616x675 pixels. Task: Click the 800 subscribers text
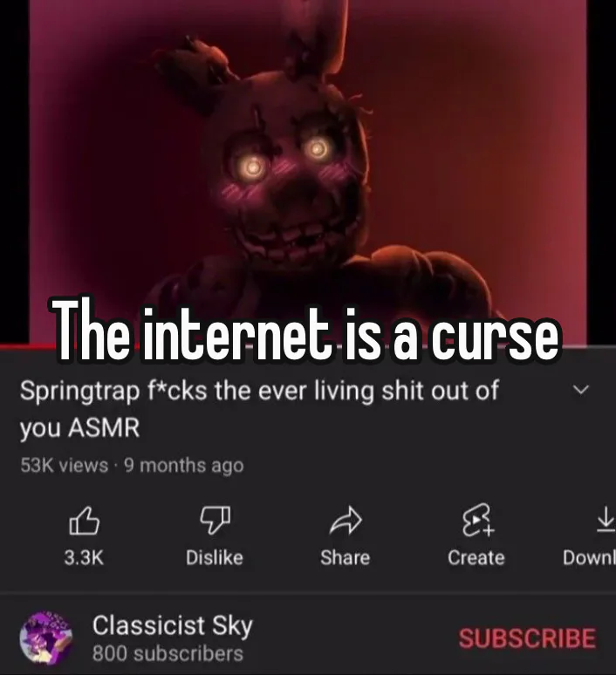168,653
